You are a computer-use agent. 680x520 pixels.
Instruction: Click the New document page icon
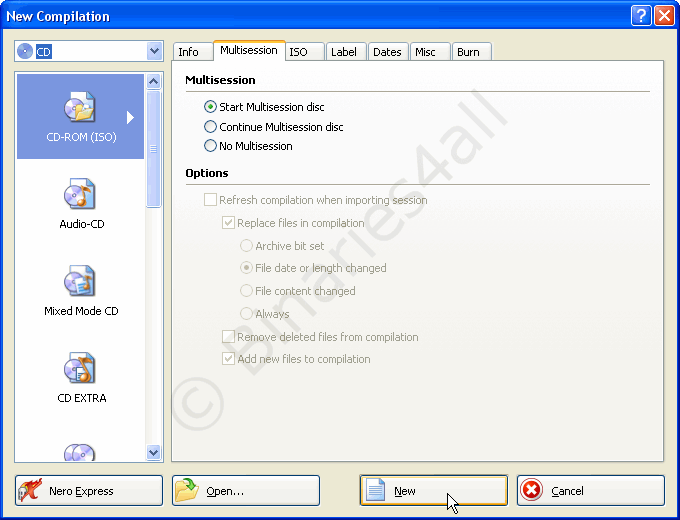pyautogui.click(x=376, y=491)
